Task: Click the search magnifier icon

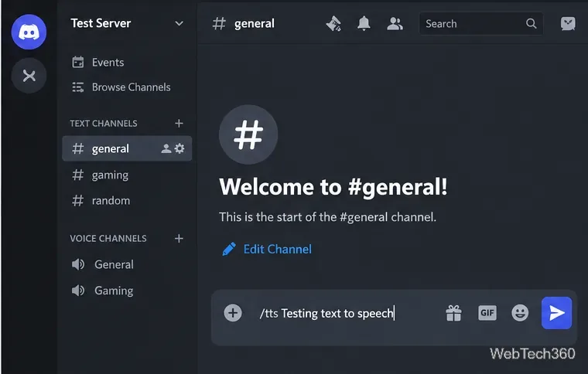Action: 531,24
